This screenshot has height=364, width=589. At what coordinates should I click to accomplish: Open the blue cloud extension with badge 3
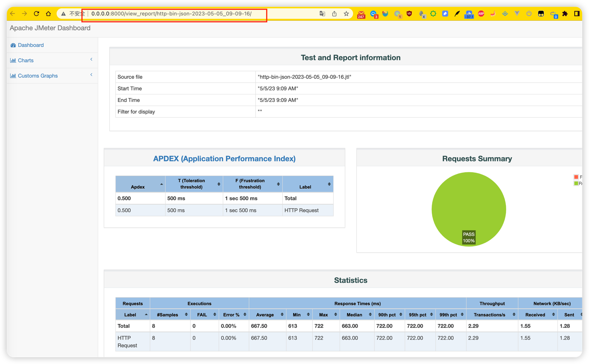coord(374,14)
